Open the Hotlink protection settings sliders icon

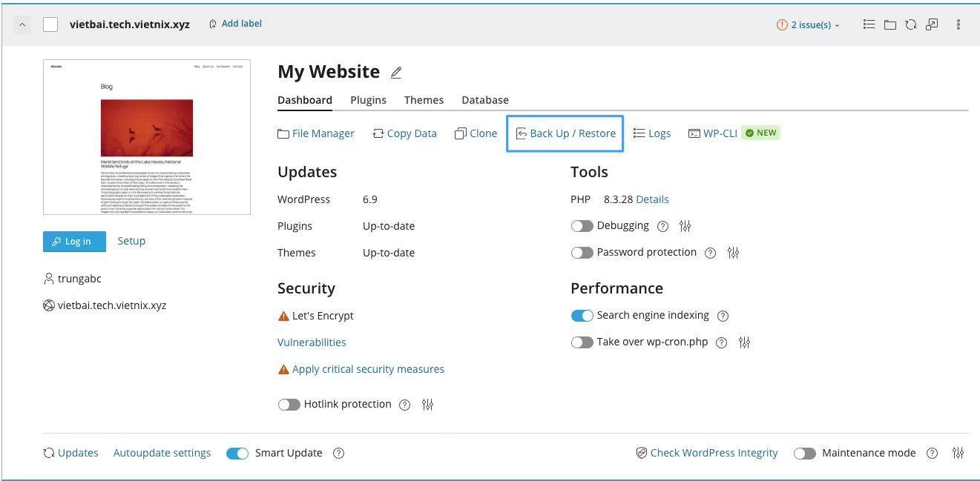tap(427, 405)
